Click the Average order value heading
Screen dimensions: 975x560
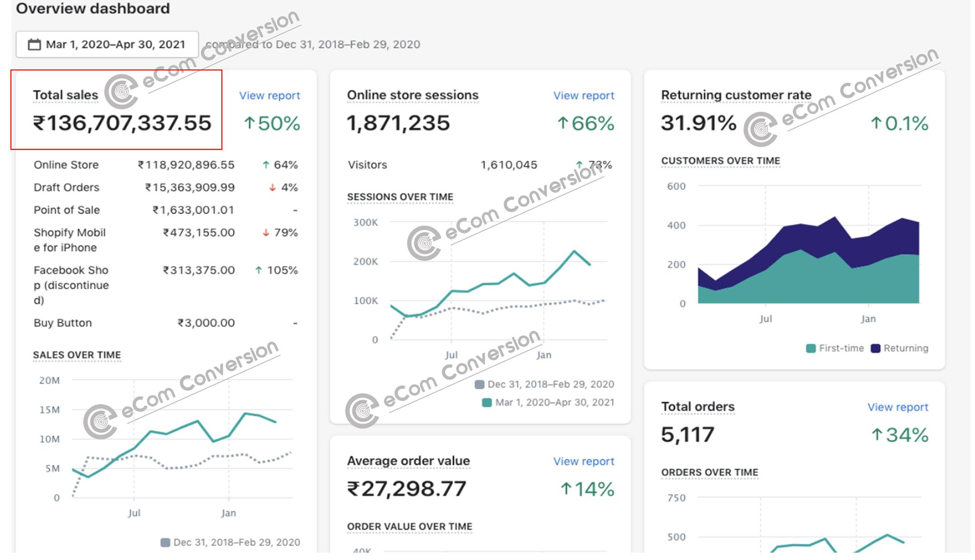(x=408, y=461)
